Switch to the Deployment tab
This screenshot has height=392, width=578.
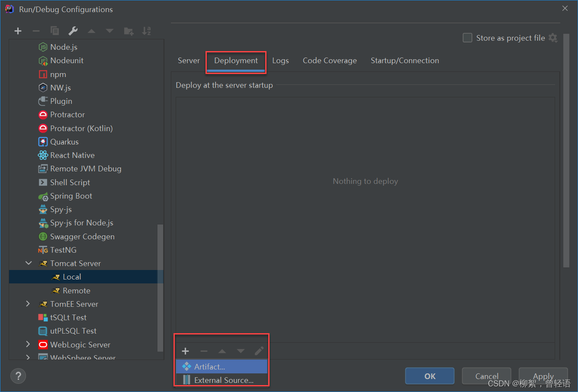coord(236,61)
